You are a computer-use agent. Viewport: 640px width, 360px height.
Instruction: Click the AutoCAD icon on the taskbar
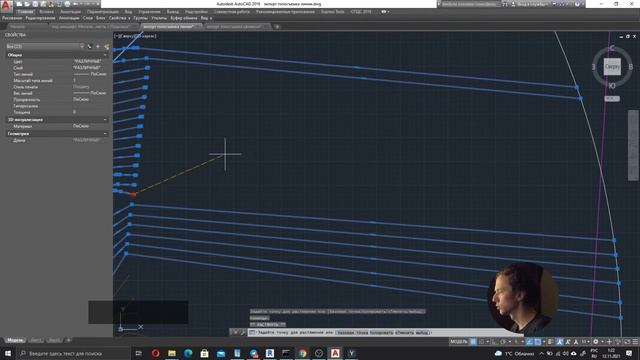click(335, 353)
